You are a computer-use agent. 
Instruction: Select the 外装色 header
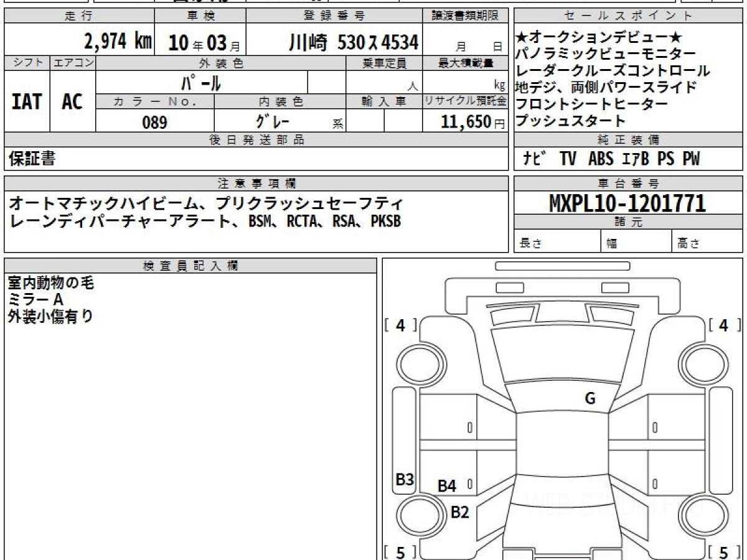coord(221,63)
